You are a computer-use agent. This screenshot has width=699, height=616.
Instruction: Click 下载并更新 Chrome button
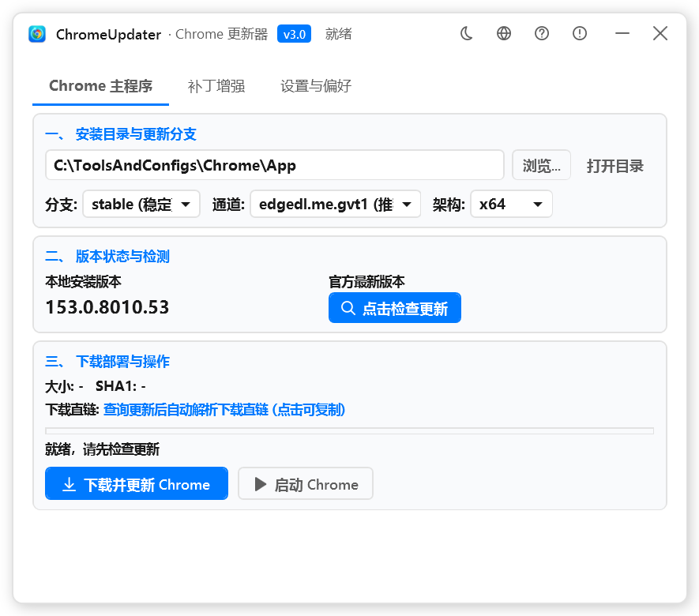pos(137,483)
